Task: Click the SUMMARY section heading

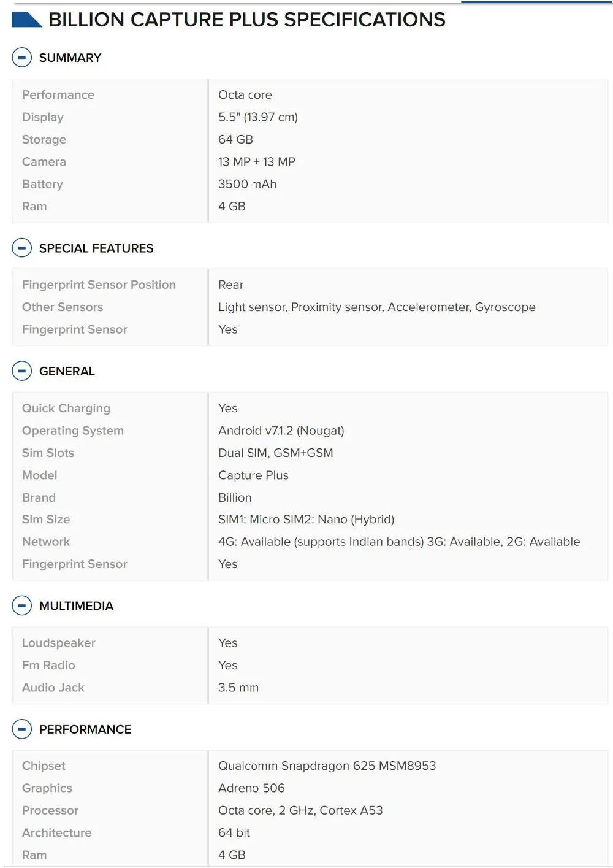Action: click(x=70, y=58)
